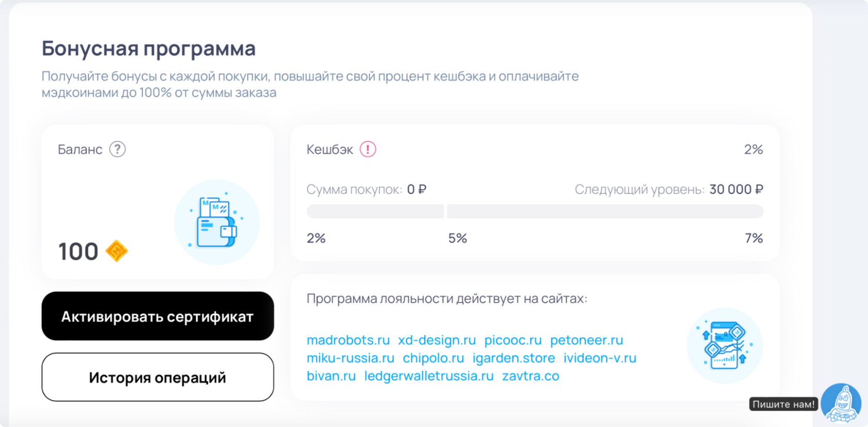Go to the petoneer.ru link

[x=586, y=340]
